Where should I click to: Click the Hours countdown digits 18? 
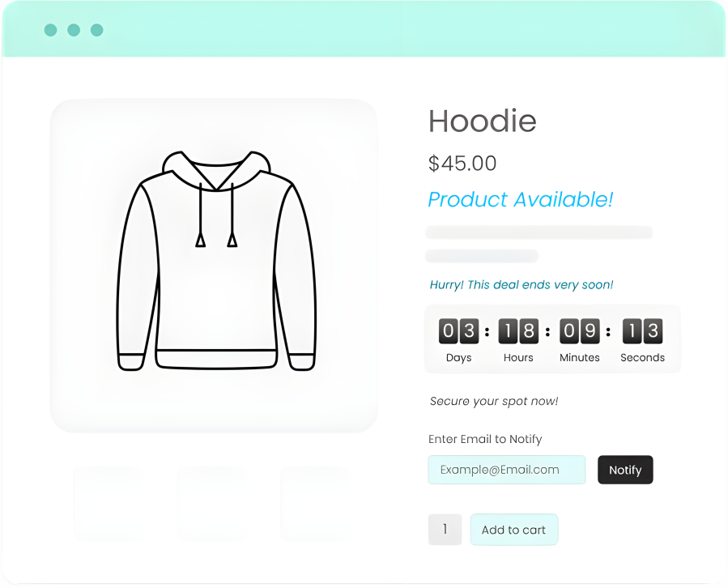[x=518, y=330]
